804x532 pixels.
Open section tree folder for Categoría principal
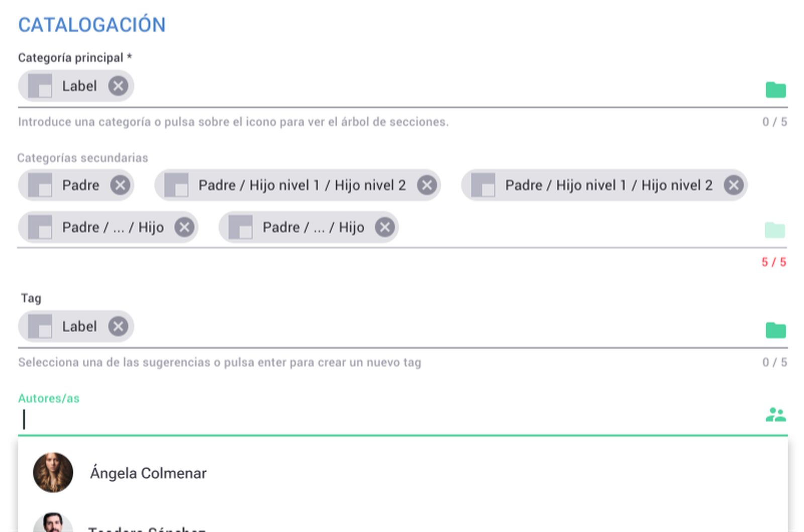tap(775, 90)
